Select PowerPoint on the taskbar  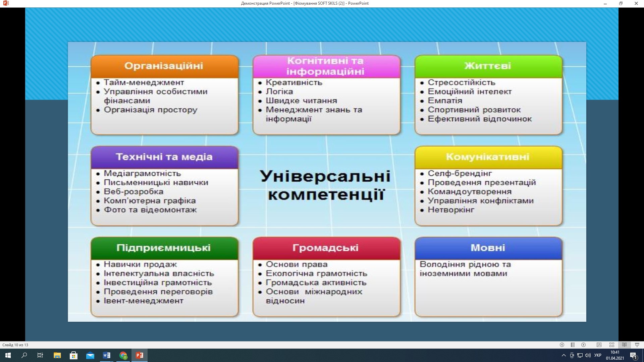[140, 355]
